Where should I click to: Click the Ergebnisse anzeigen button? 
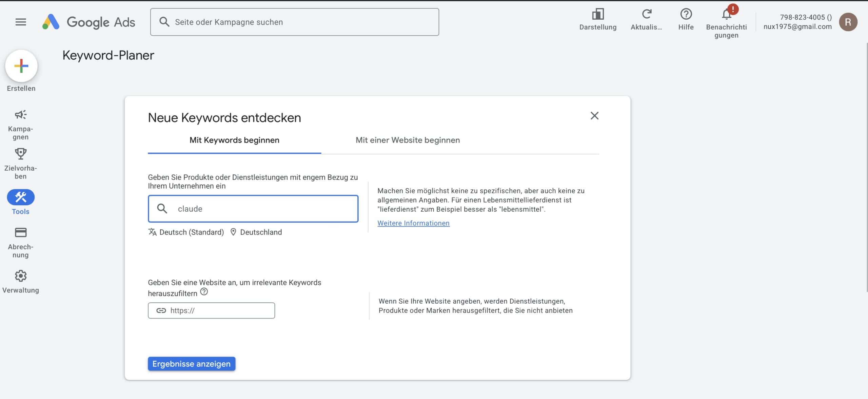pos(192,364)
